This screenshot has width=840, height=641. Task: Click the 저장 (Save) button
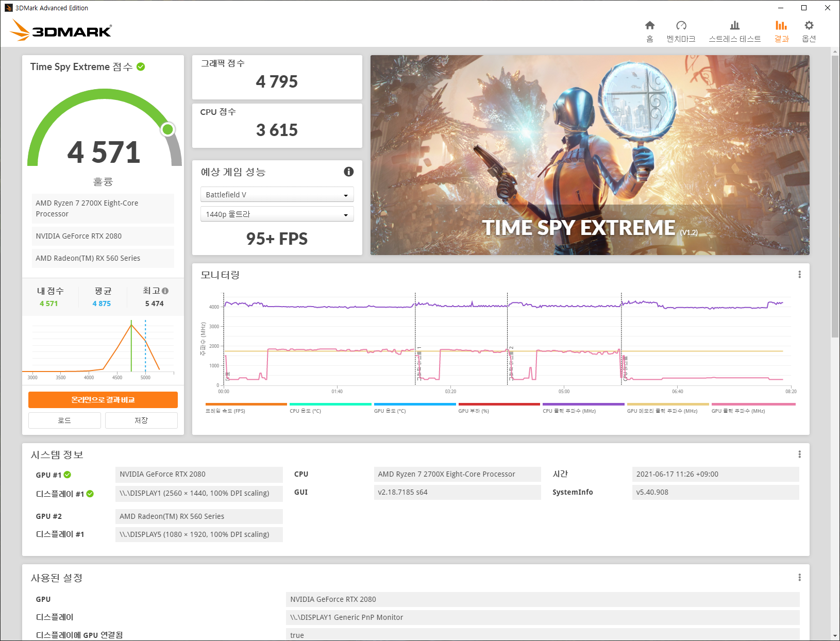[141, 420]
